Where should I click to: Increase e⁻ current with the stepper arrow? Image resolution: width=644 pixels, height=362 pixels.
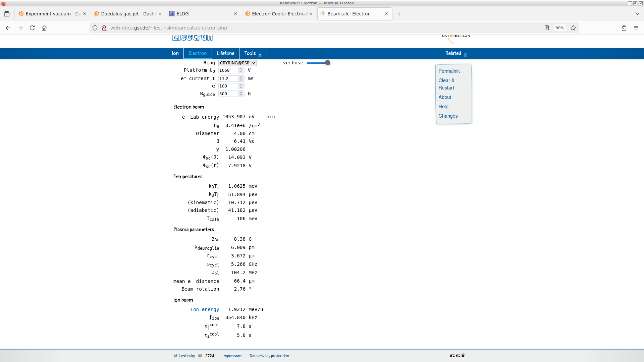click(x=241, y=77)
